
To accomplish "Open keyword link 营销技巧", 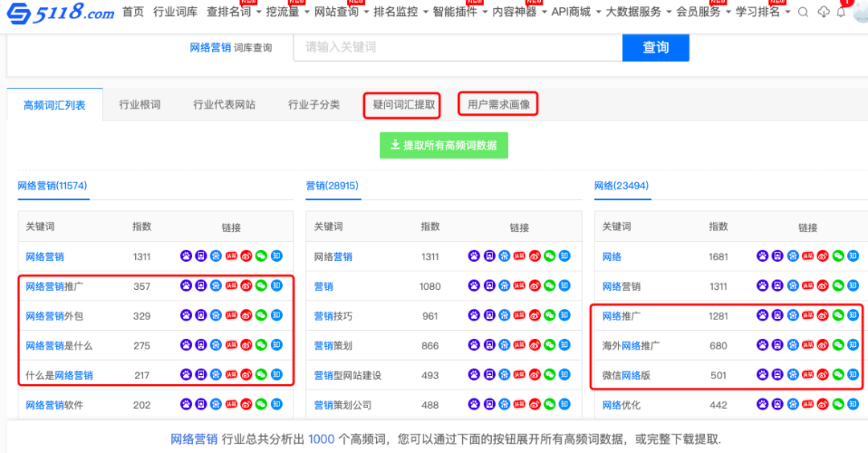I will click(333, 316).
